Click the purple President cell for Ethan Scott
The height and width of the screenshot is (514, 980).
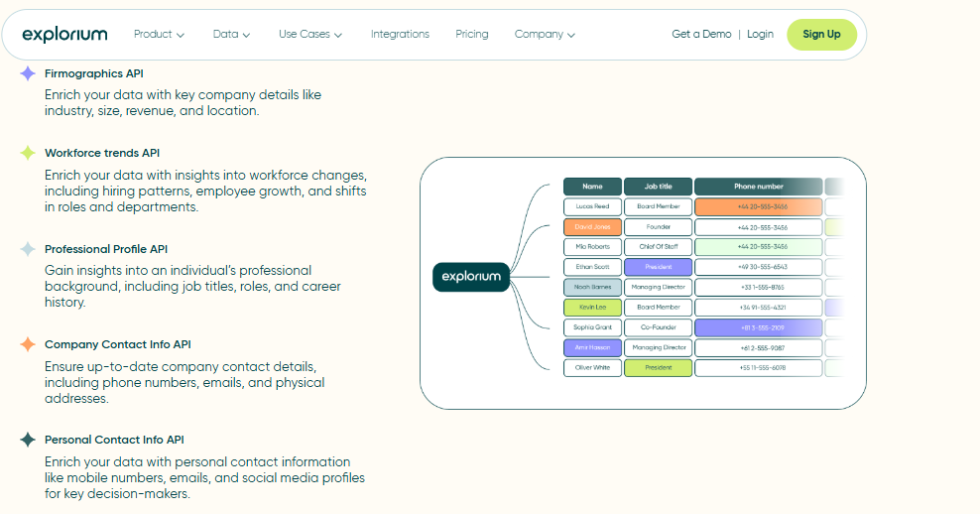tap(658, 267)
